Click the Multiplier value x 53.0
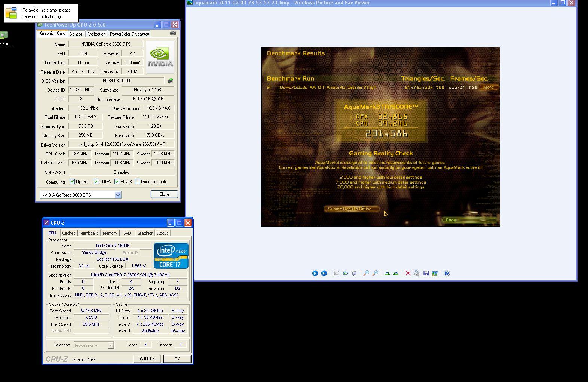Screen dimensions: 588x382 [91, 318]
